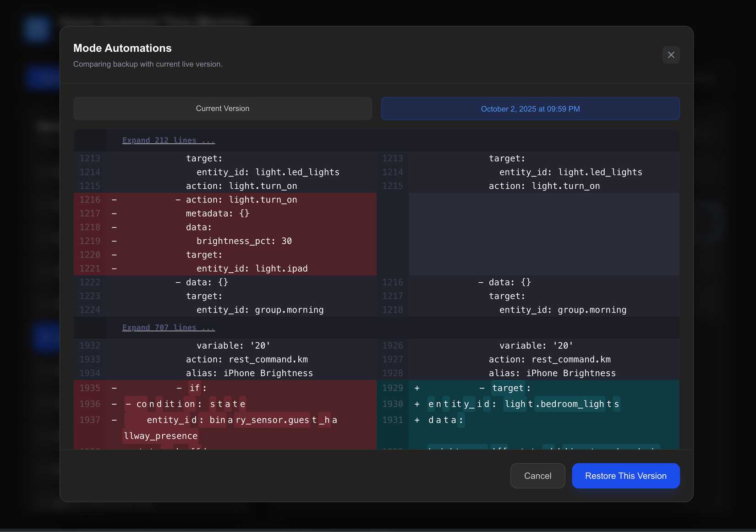
Task: Close the Mode Automations dialog
Action: click(671, 55)
